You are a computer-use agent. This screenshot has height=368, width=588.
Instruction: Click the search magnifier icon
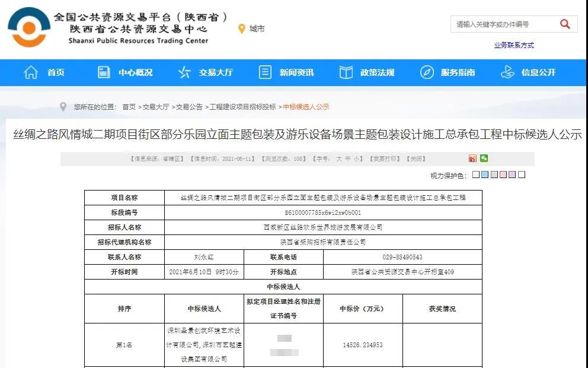coord(564,24)
